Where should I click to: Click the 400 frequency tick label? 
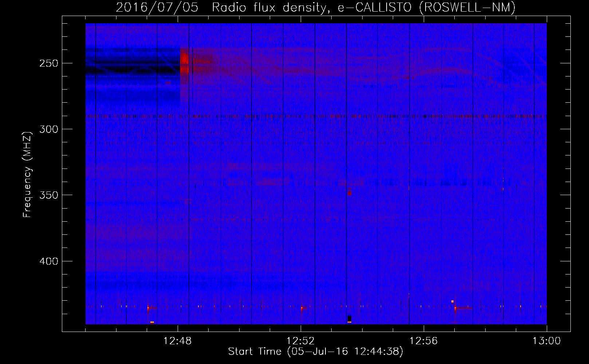(x=49, y=261)
